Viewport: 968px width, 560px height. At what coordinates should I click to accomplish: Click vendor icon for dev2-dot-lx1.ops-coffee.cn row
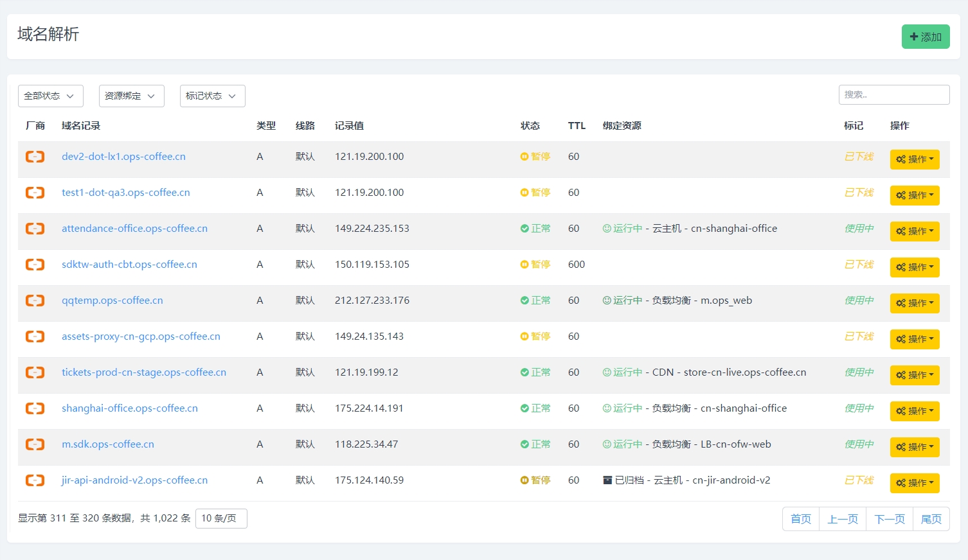[35, 157]
